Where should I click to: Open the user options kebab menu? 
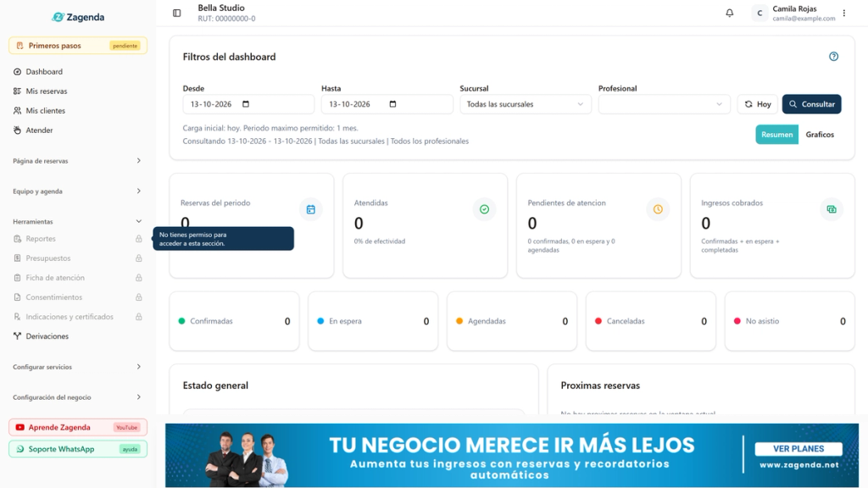[x=844, y=13]
